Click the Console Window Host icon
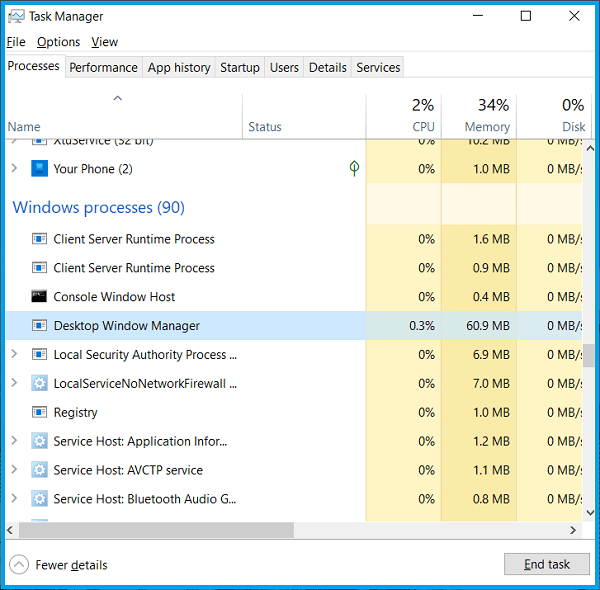The image size is (600, 590). point(39,297)
